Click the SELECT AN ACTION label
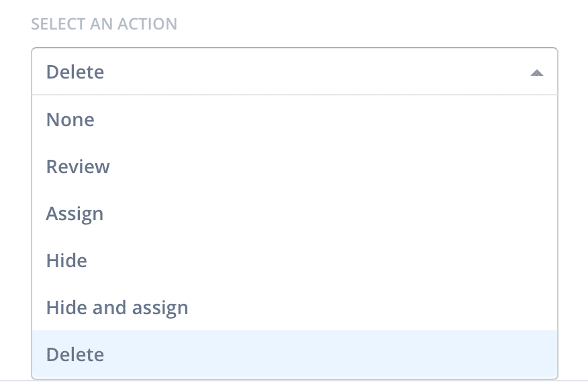The width and height of the screenshot is (588, 384). [104, 24]
